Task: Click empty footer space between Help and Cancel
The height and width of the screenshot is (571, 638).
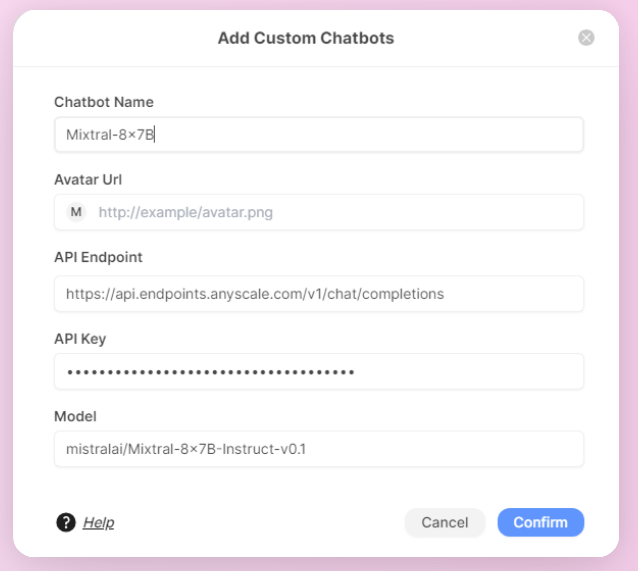Action: [x=260, y=522]
